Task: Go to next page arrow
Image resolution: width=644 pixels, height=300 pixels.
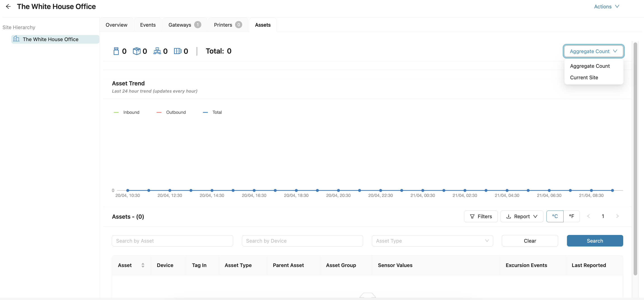Action: coord(617,216)
